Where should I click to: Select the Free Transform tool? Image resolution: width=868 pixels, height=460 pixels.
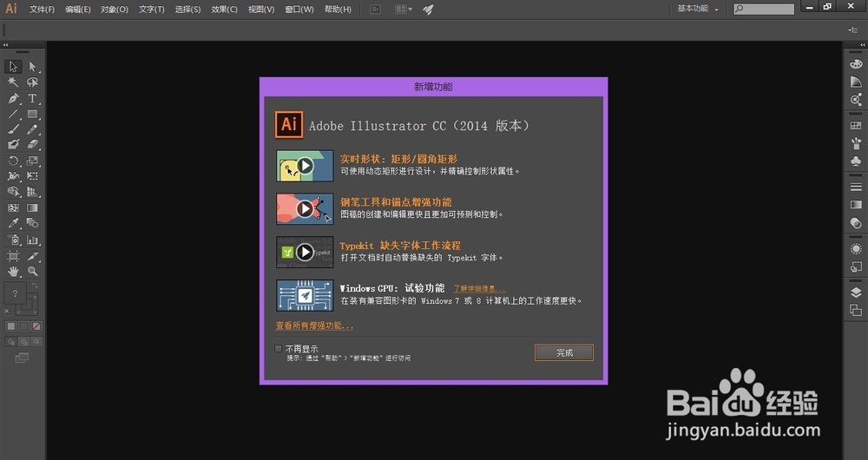pyautogui.click(x=33, y=176)
